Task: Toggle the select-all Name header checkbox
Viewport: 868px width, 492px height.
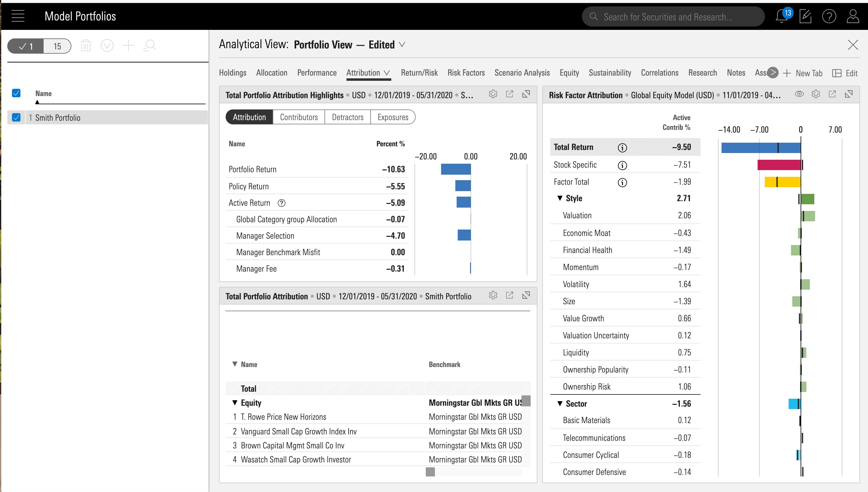Action: pyautogui.click(x=16, y=93)
